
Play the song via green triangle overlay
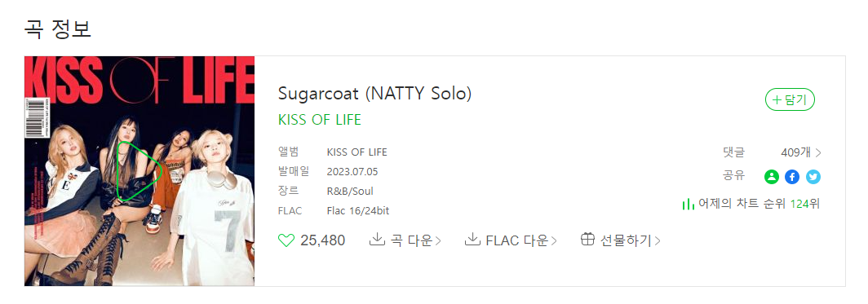click(137, 171)
